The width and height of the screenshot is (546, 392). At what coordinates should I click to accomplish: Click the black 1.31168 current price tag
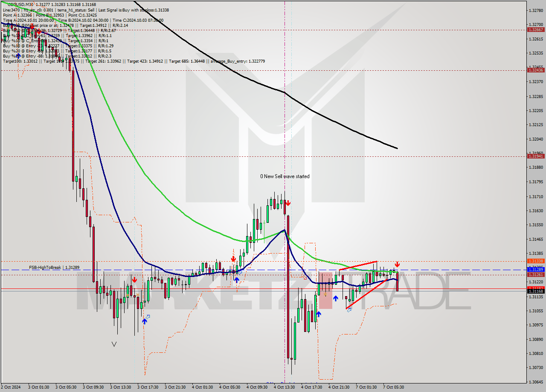[x=536, y=291]
